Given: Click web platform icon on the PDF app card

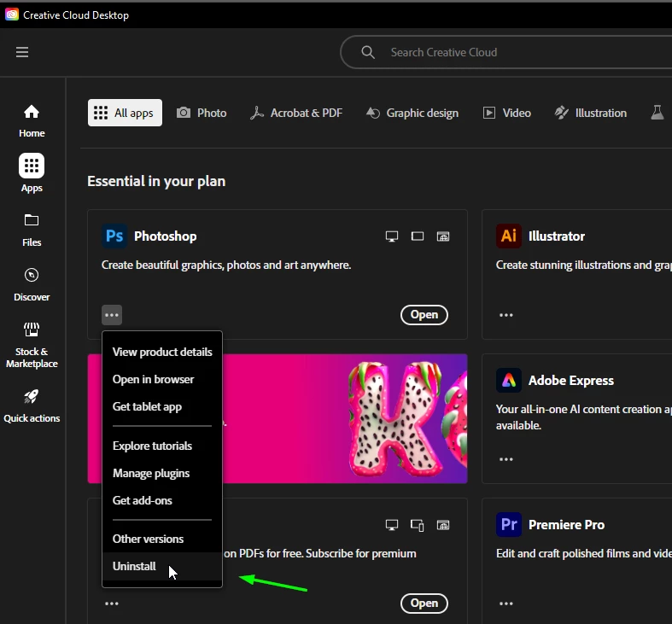Looking at the screenshot, I should coord(443,525).
